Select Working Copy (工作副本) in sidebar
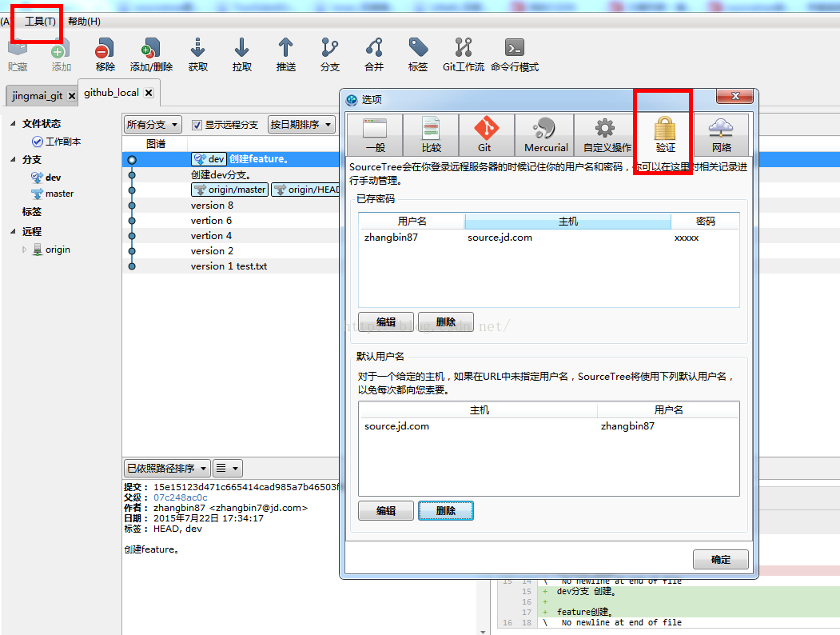The height and width of the screenshot is (635, 840). click(x=56, y=142)
